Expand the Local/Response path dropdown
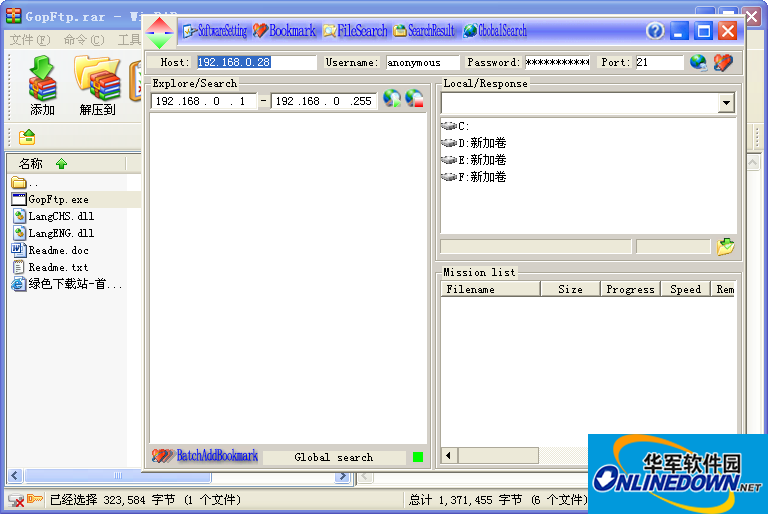The height and width of the screenshot is (514, 768). click(726, 103)
